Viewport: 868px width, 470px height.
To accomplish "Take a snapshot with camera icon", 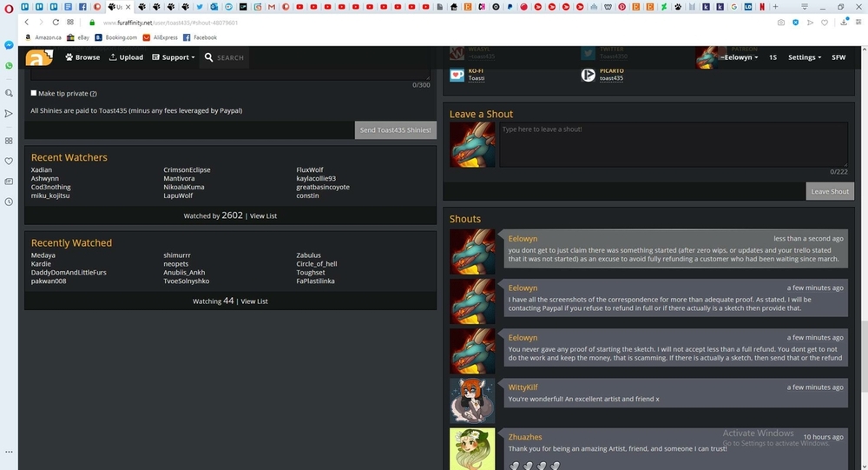I will click(x=780, y=23).
